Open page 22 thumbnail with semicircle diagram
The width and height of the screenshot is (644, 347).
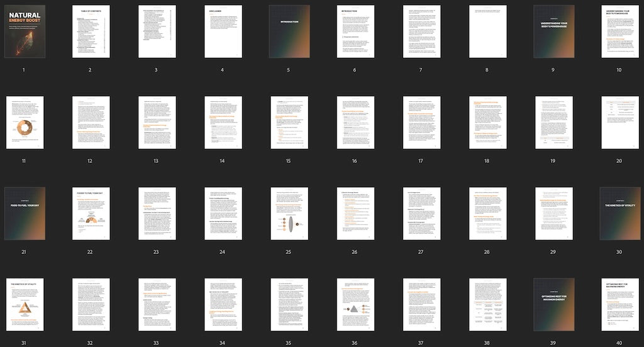click(x=91, y=213)
